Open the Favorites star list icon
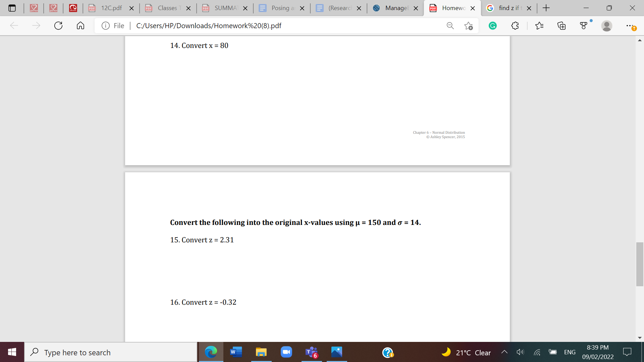Screen dimensions: 644x362 tap(540, 25)
